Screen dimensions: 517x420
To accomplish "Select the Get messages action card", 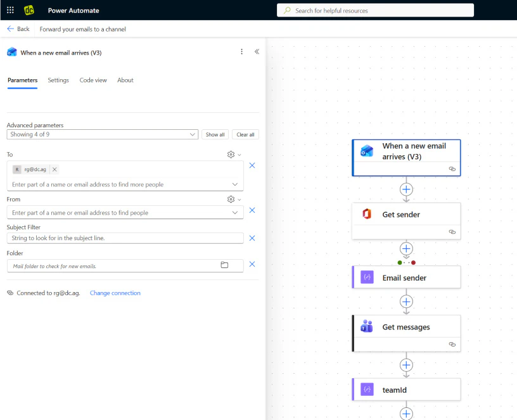I will coord(406,333).
